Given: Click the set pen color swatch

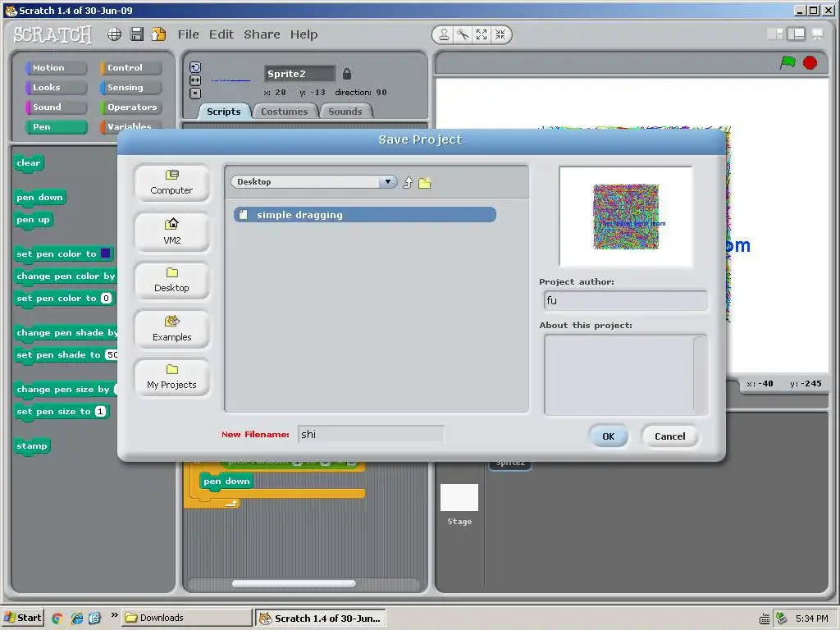Looking at the screenshot, I should (106, 253).
